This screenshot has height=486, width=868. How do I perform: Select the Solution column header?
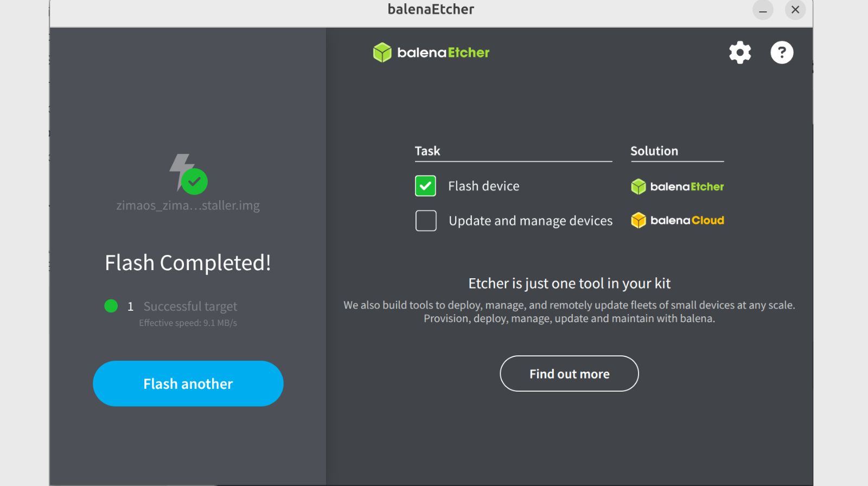click(x=654, y=151)
